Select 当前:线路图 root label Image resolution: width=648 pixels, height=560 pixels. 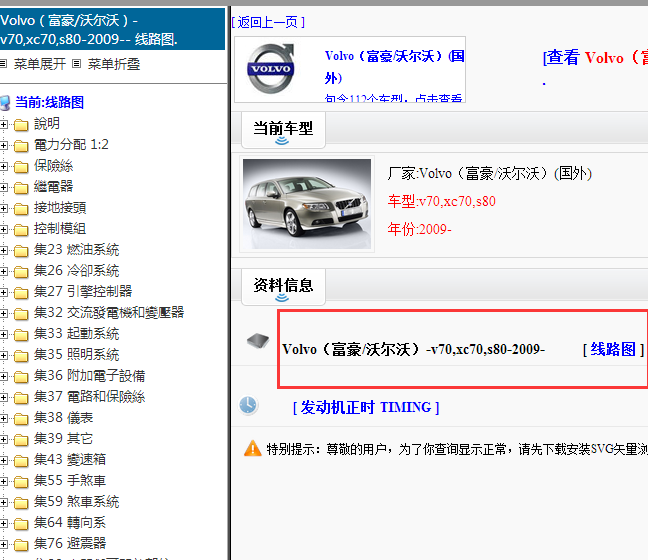tap(50, 102)
